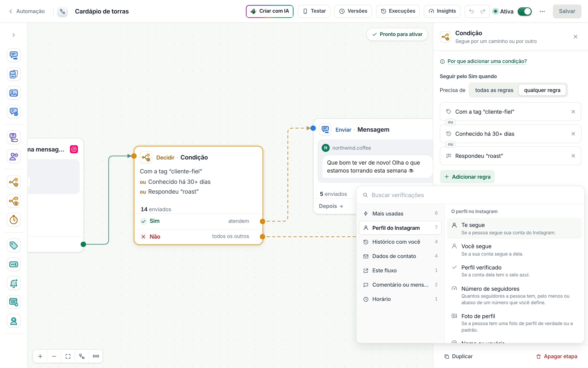Click the auto-arrange layout icon
Image resolution: width=588 pixels, height=368 pixels.
82,356
